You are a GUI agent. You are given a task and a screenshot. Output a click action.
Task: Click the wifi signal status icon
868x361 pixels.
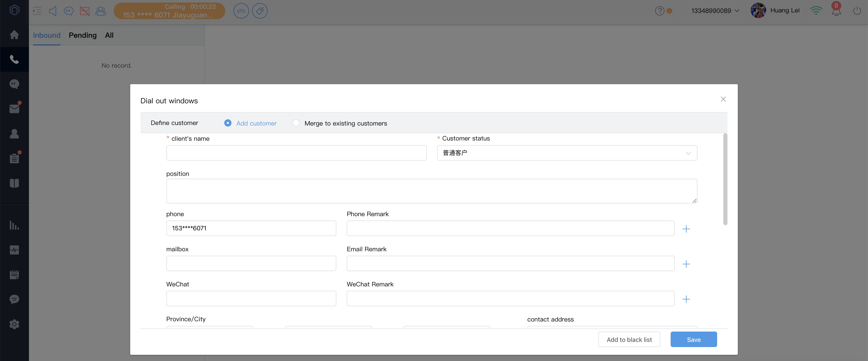[816, 11]
